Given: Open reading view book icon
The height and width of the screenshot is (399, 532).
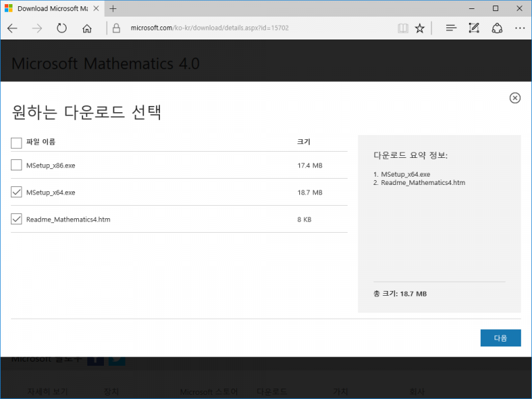Looking at the screenshot, I should pos(402,28).
